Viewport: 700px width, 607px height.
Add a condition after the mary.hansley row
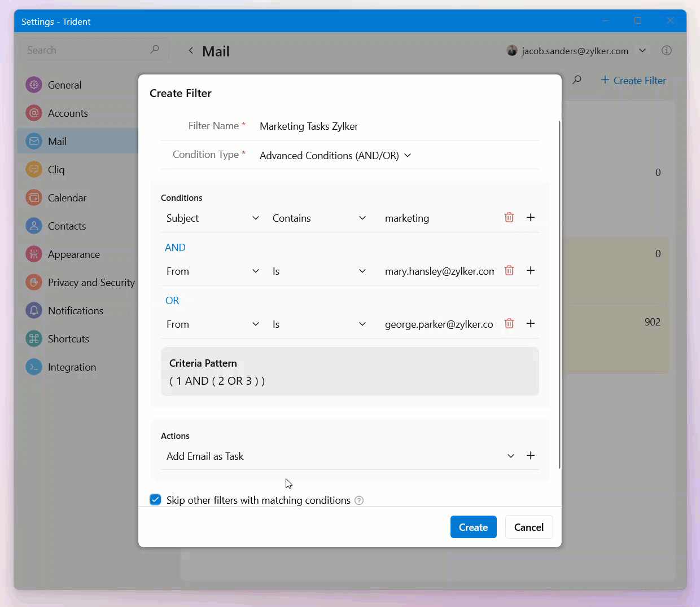click(x=531, y=271)
